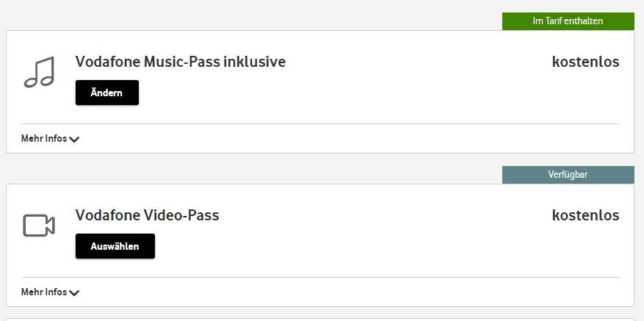
Task: Open the Mehr Infos text under Music-Pass
Action: tap(44, 139)
